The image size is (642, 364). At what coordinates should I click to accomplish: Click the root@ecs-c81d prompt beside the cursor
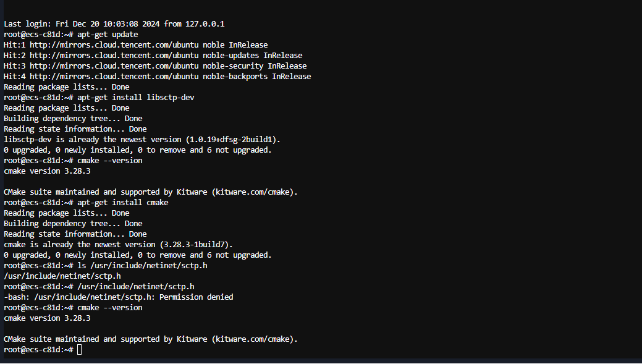point(38,350)
